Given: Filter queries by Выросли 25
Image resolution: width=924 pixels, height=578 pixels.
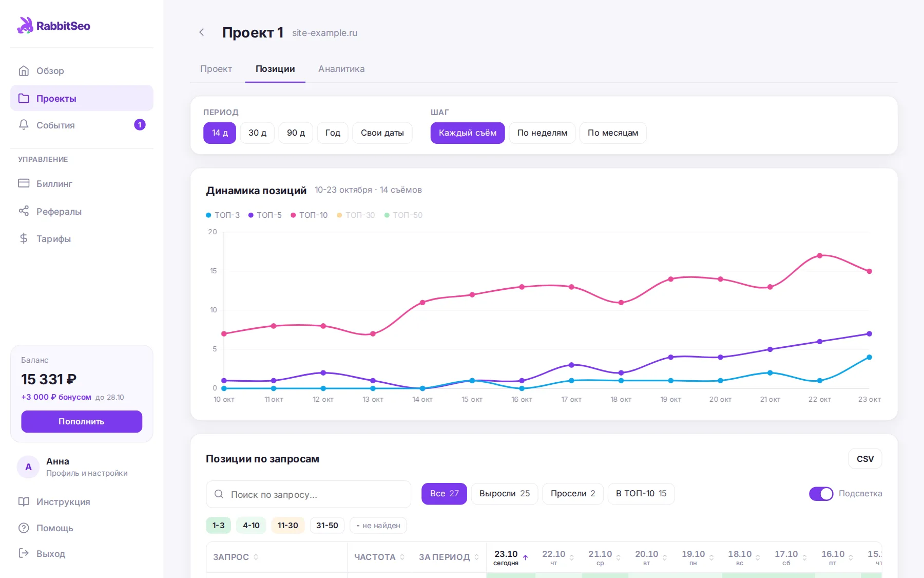Looking at the screenshot, I should point(505,493).
